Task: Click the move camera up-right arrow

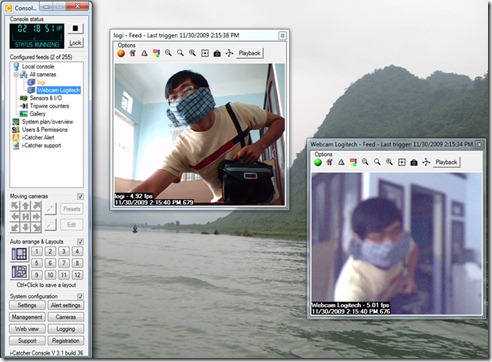Action: coord(37,206)
